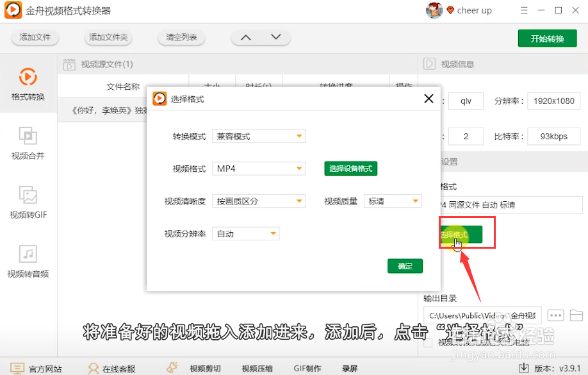Open the 视频质量 standard quality dropdown
Image resolution: width=588 pixels, height=375 pixels.
(393, 201)
